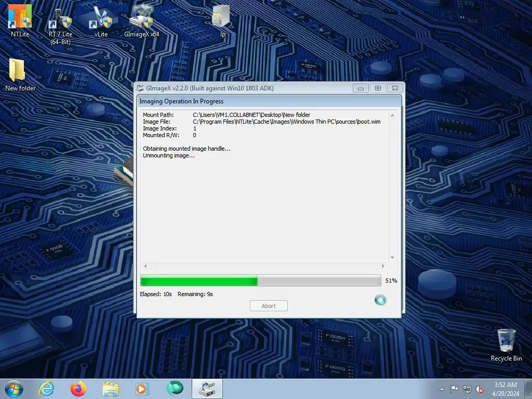
Task: Click the Mount Path value text
Action: pyautogui.click(x=251, y=115)
